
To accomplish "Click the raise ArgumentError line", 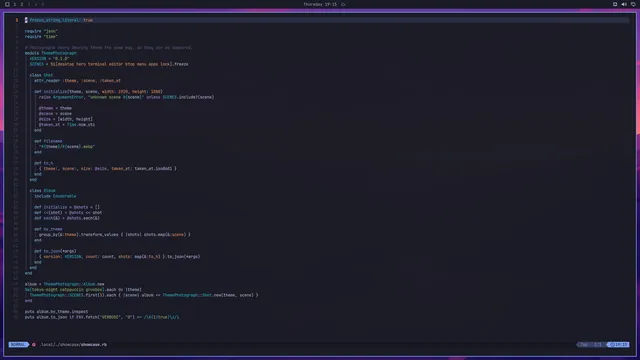I will (127, 97).
